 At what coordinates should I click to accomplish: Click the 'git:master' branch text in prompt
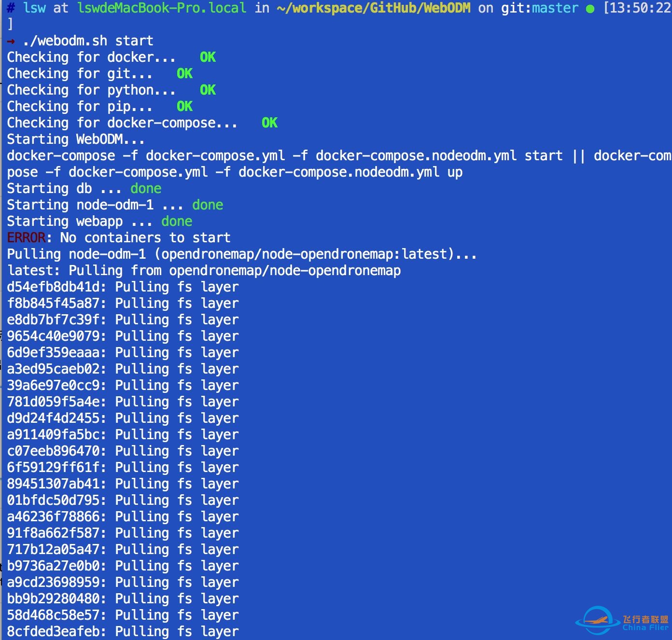[x=540, y=8]
